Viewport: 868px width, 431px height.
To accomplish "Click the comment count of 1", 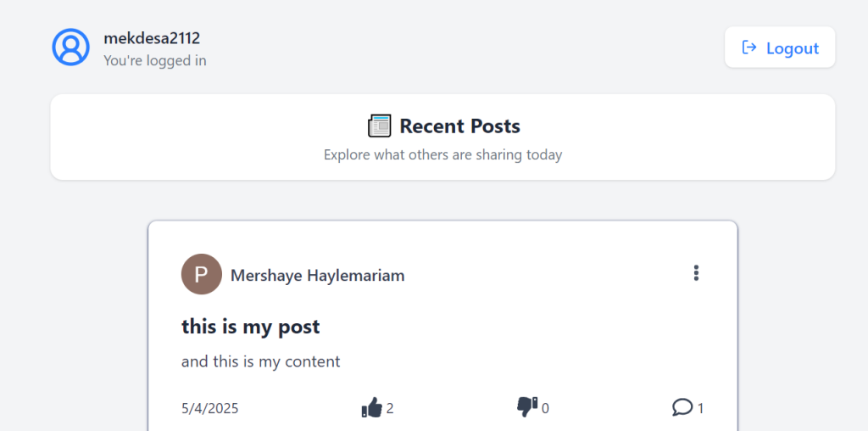I will point(700,409).
